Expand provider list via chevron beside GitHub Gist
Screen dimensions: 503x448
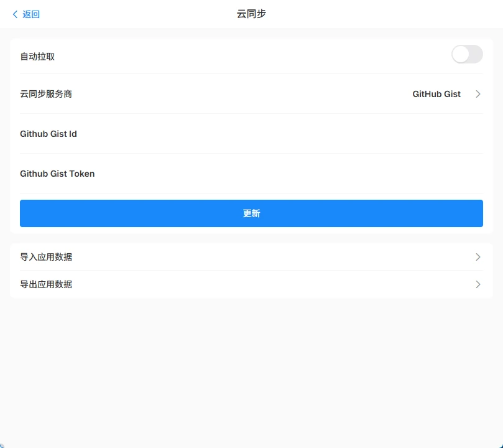(x=478, y=94)
